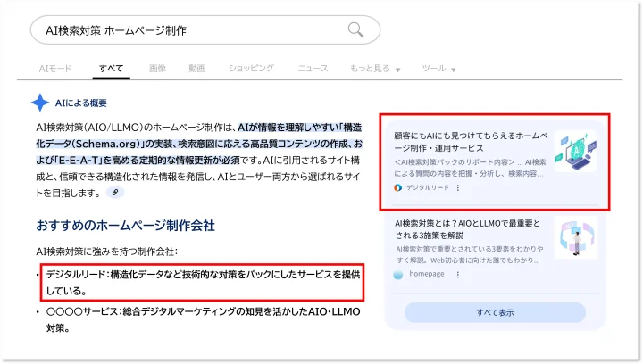
Task: Switch to the 画像 tab
Action: coord(157,69)
